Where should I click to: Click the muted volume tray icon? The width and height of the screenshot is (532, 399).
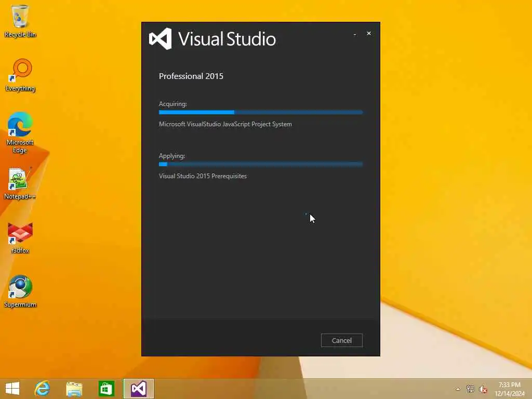click(x=483, y=389)
